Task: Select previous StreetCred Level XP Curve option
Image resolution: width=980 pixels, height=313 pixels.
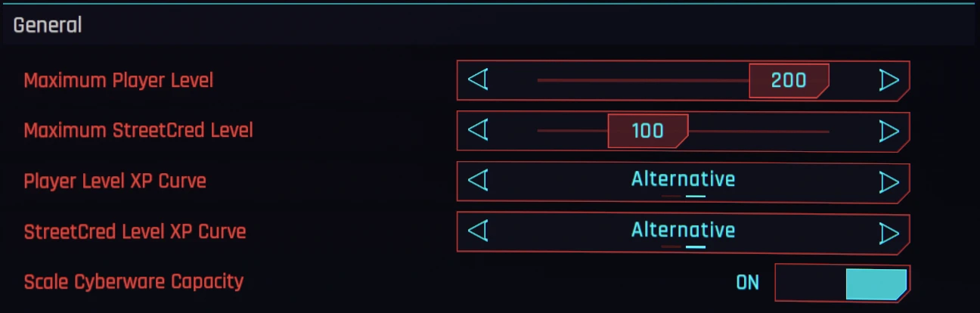Action: [x=478, y=231]
